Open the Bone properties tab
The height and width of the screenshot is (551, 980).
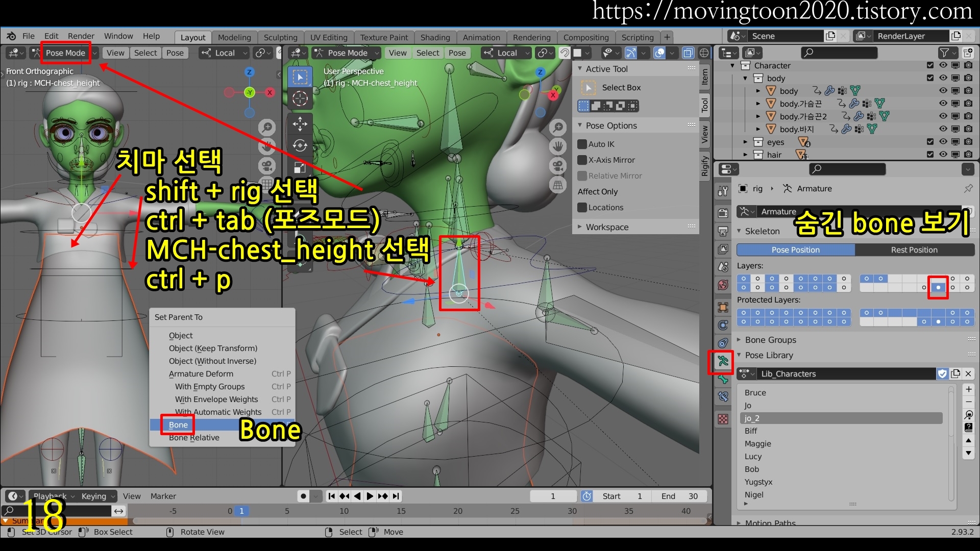click(723, 379)
